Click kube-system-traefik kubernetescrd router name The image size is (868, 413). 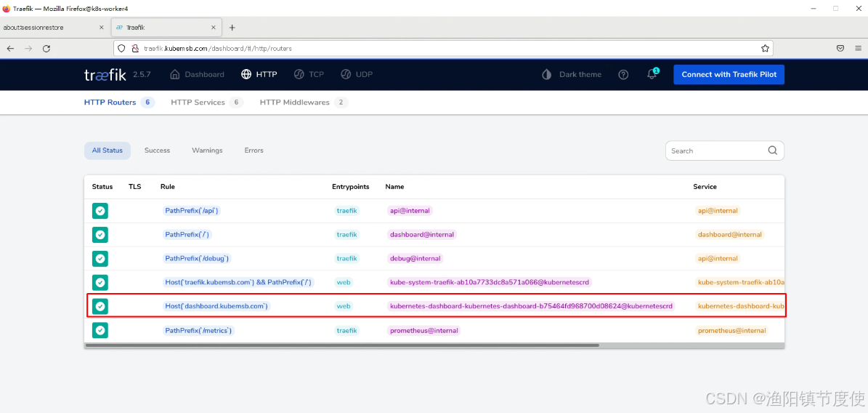click(490, 282)
